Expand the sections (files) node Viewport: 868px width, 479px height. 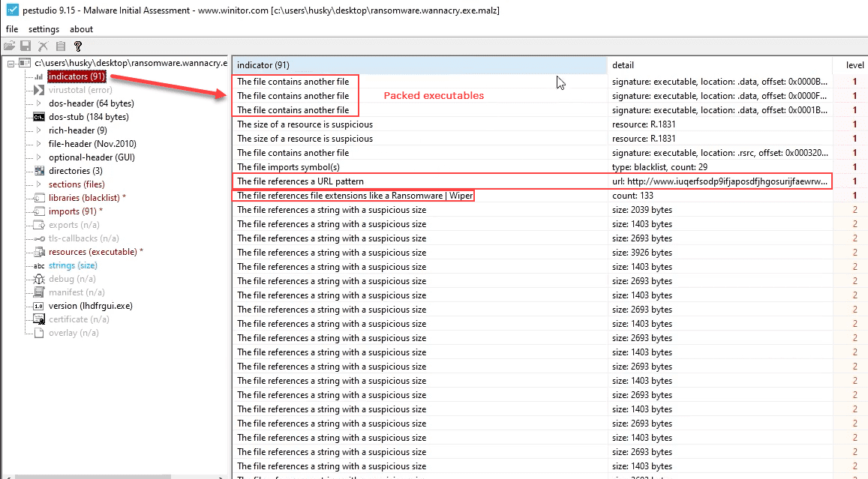(39, 184)
